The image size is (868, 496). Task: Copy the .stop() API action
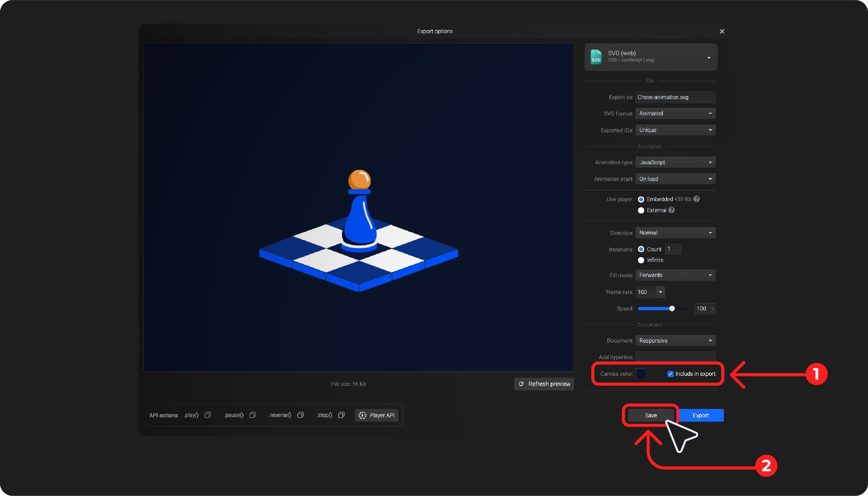tap(341, 415)
